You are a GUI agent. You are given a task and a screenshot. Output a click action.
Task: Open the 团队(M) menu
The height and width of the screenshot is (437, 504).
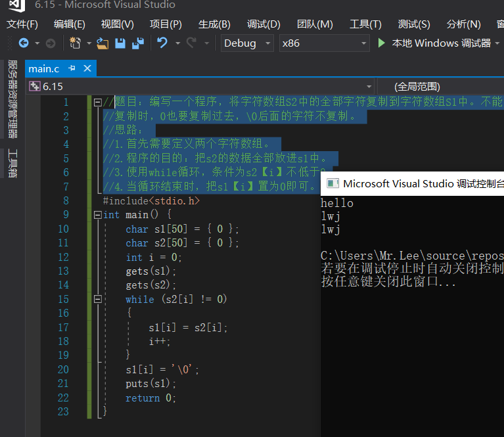[315, 24]
